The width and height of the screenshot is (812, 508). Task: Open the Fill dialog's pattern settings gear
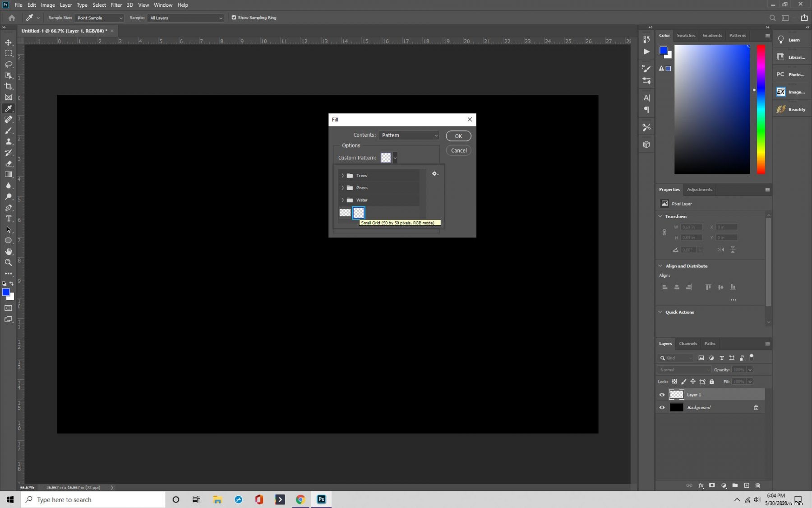click(x=434, y=174)
